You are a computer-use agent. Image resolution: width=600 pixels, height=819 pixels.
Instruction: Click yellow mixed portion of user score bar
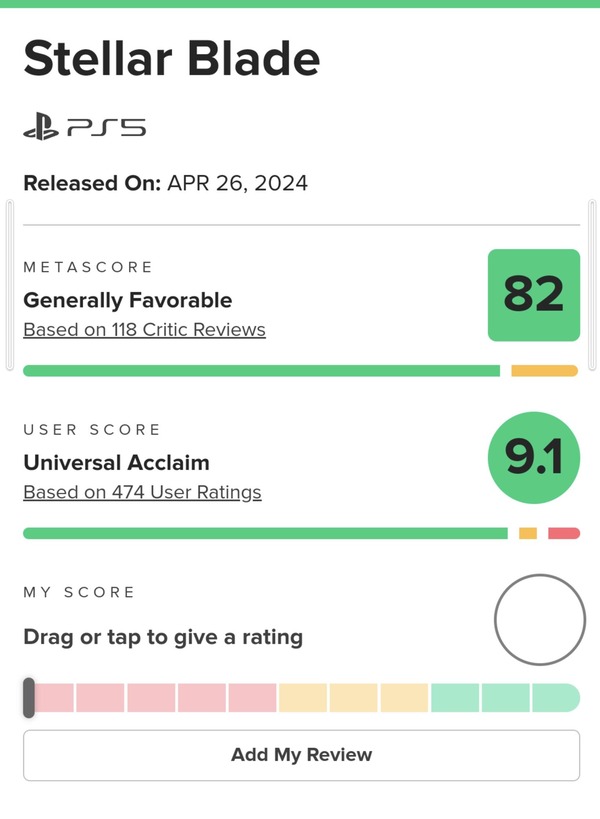(x=528, y=533)
